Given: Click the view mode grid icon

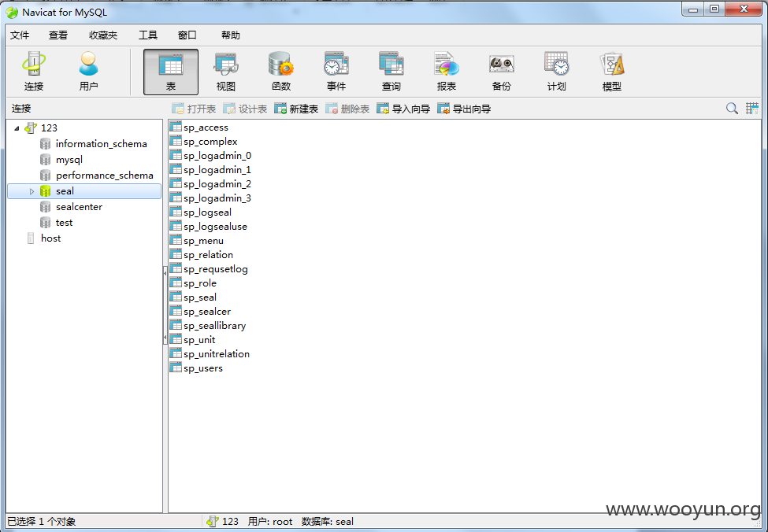Looking at the screenshot, I should 751,108.
